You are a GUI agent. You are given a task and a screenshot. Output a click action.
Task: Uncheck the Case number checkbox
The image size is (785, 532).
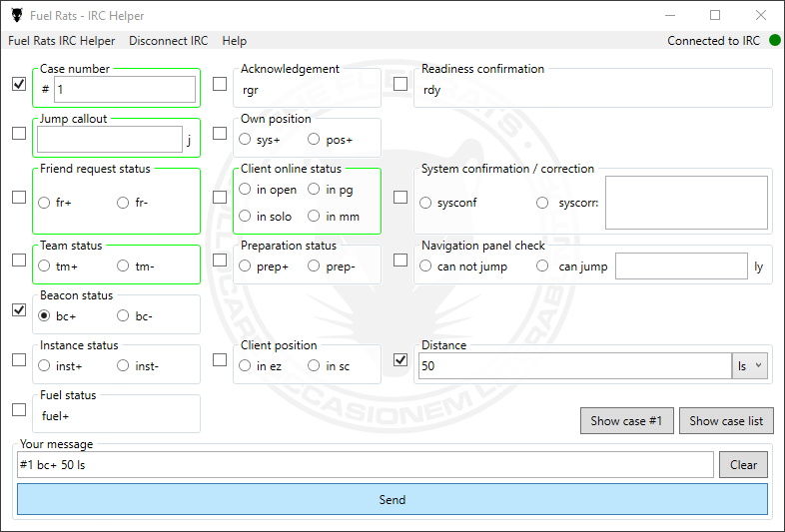click(19, 84)
